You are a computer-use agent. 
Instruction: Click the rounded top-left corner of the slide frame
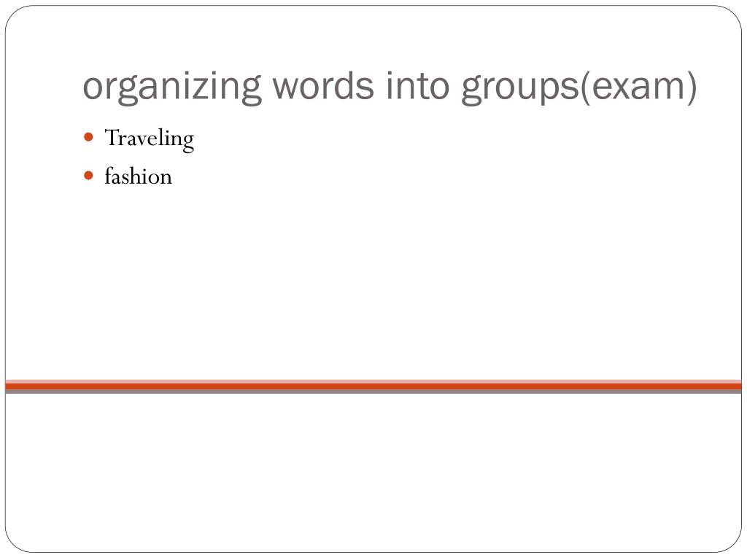click(x=13, y=14)
